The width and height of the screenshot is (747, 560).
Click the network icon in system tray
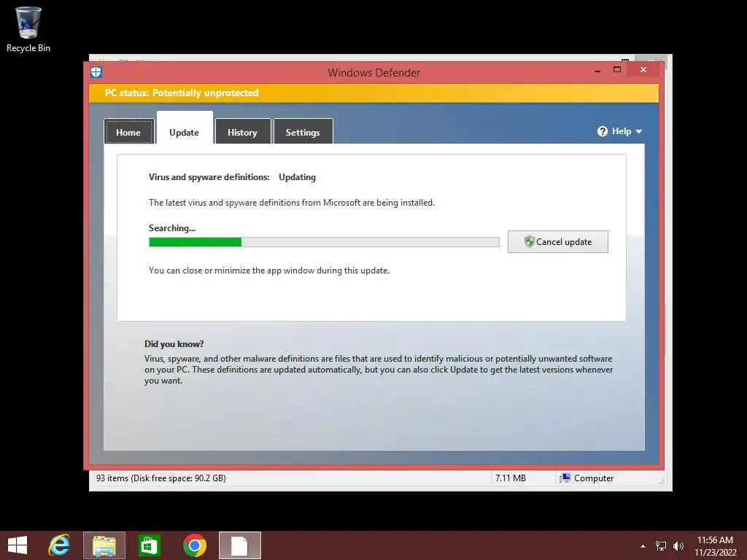(x=661, y=546)
